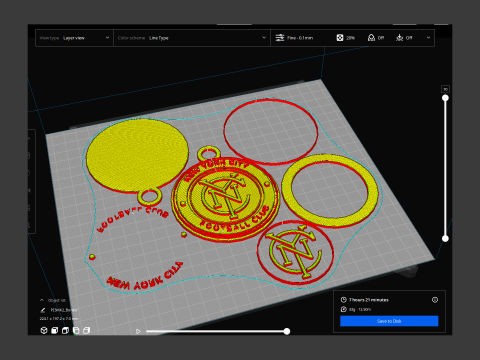This screenshot has width=480, height=360.
Task: Select the left side view cube icon
Action: 76,330
